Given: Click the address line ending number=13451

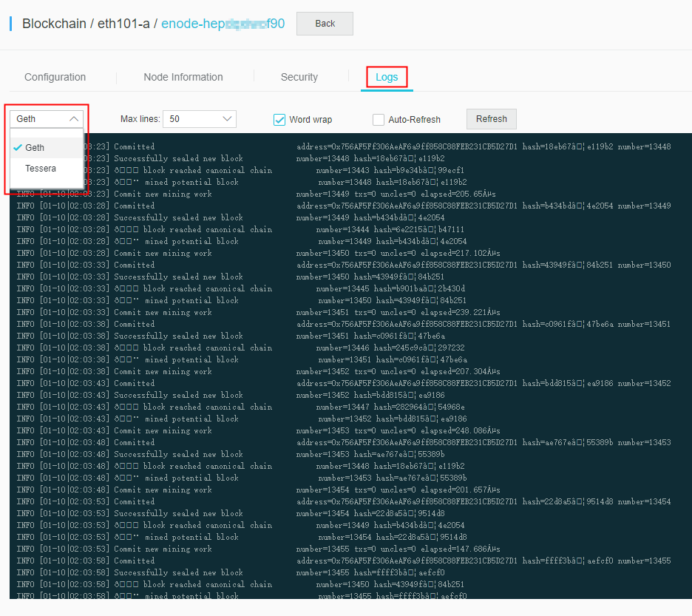Looking at the screenshot, I should [x=484, y=324].
